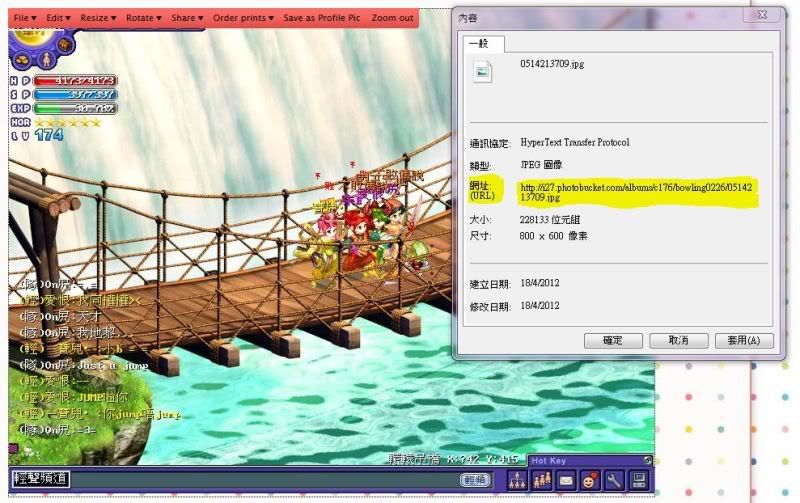Viewport: 800px width, 503px height.
Task: Click the JPEG 圖像 type value
Action: click(x=541, y=165)
